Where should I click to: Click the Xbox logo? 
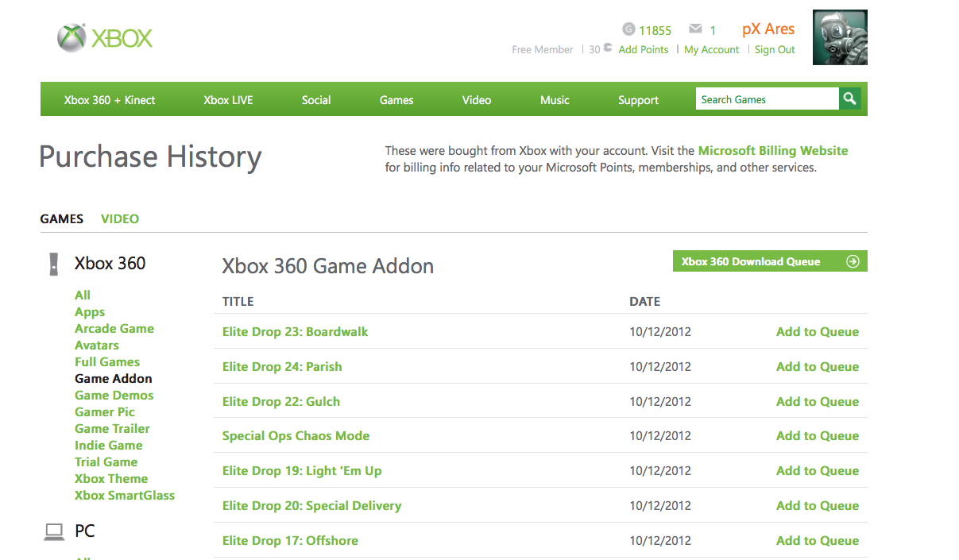pyautogui.click(x=104, y=37)
